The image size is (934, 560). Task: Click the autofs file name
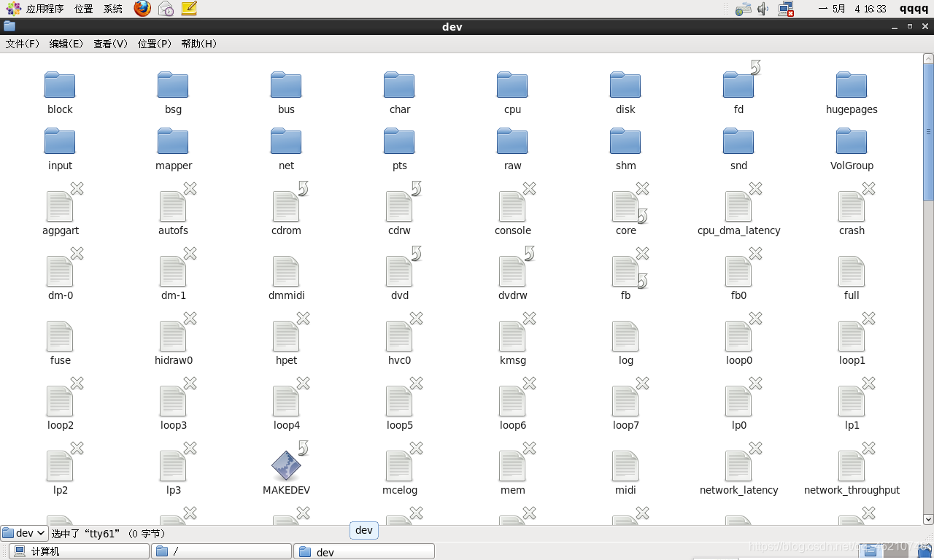point(173,230)
